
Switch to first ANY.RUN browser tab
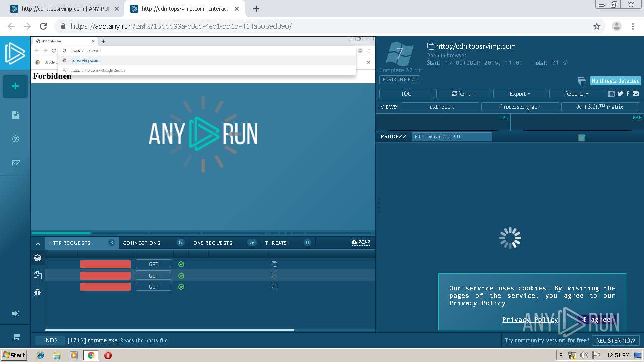(64, 9)
